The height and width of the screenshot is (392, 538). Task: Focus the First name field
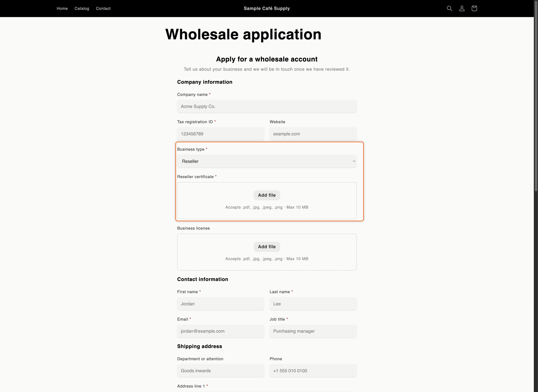pyautogui.click(x=221, y=304)
